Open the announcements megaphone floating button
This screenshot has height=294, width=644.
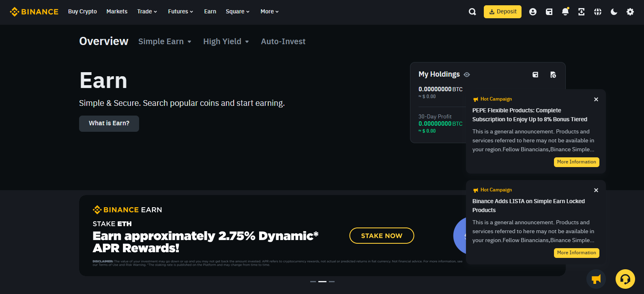pos(596,279)
